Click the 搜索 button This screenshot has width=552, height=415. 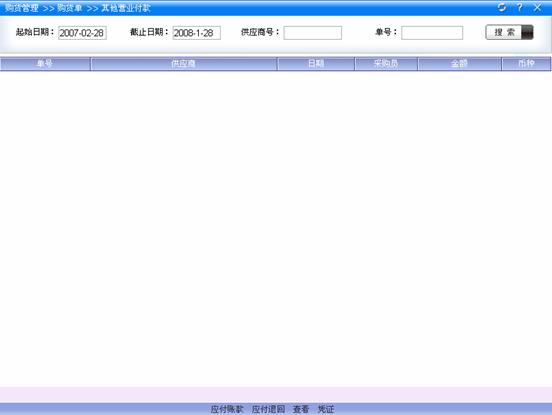(x=509, y=32)
